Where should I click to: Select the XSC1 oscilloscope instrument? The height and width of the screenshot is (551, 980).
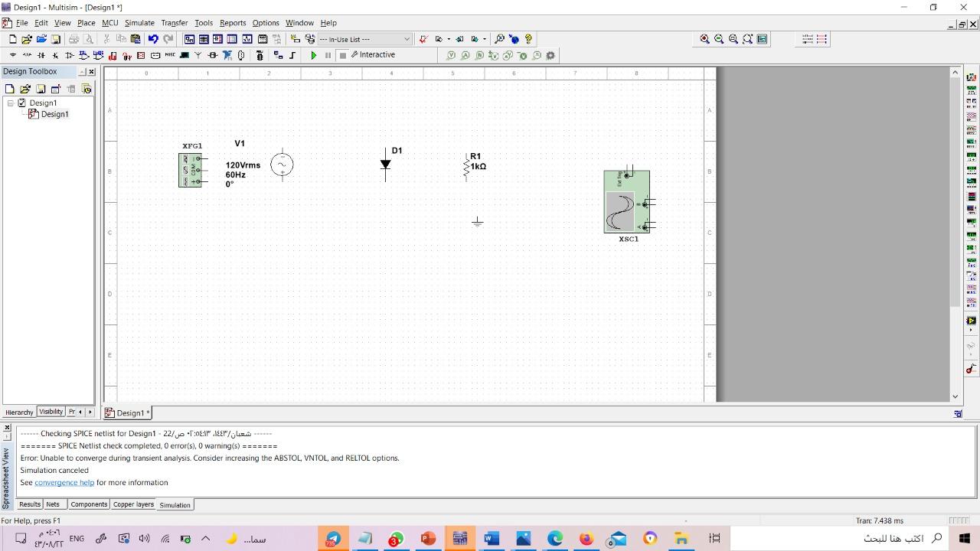tap(627, 201)
